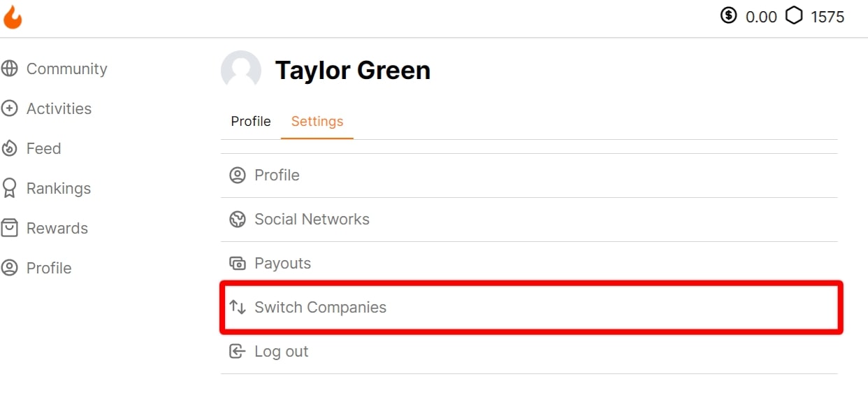Choose Switch Companies option

529,307
